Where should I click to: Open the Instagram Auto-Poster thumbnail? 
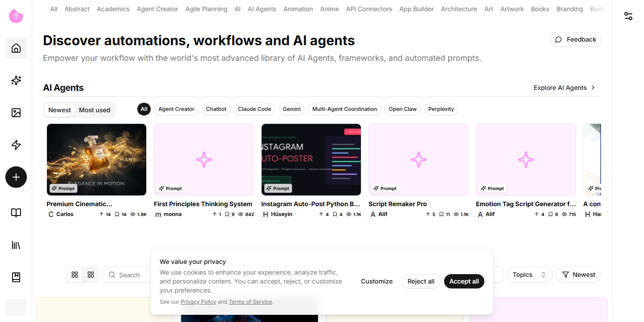(311, 160)
